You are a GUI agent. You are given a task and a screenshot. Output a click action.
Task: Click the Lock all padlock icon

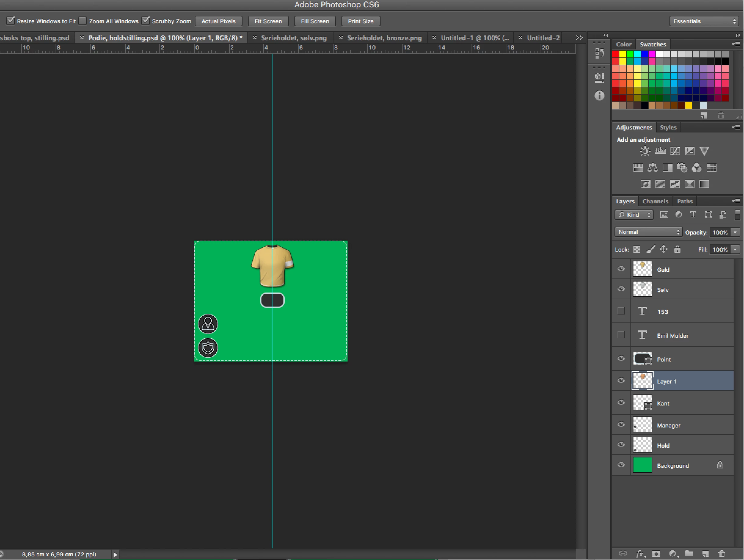point(677,249)
